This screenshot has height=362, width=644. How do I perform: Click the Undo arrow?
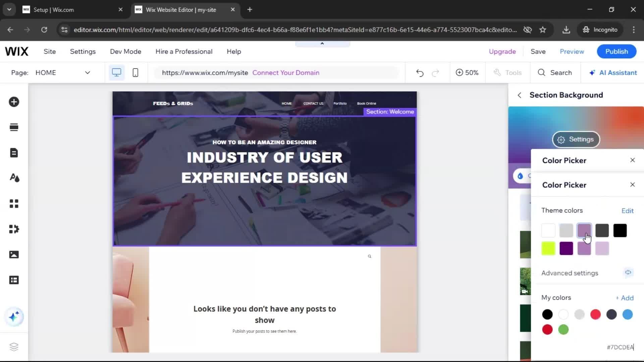click(420, 73)
